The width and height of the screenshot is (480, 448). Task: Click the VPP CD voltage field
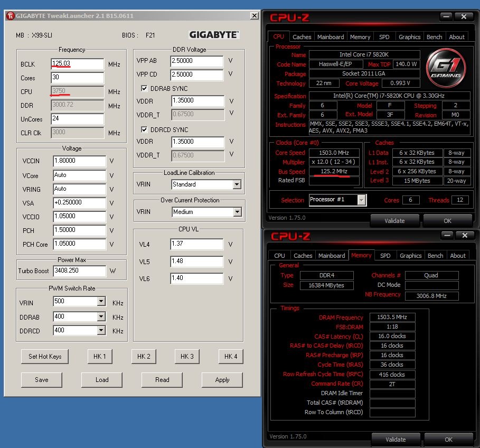tap(197, 75)
